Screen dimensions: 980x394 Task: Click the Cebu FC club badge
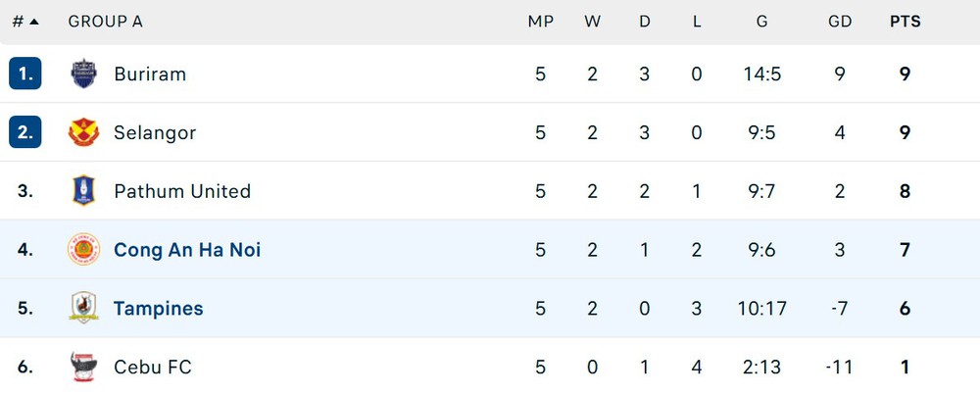tap(83, 368)
